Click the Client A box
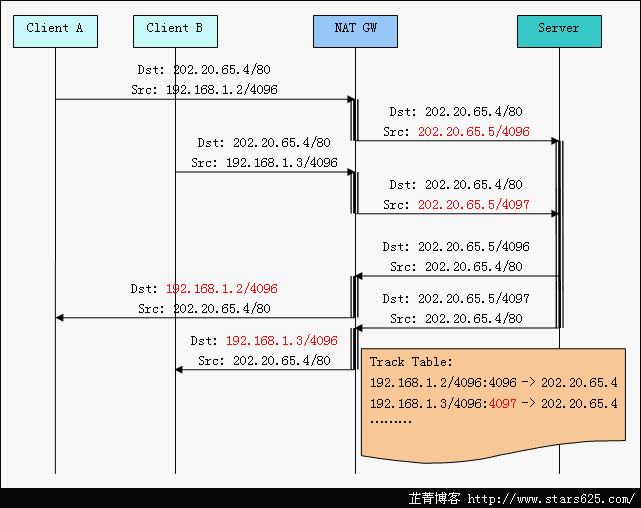 click(x=55, y=29)
